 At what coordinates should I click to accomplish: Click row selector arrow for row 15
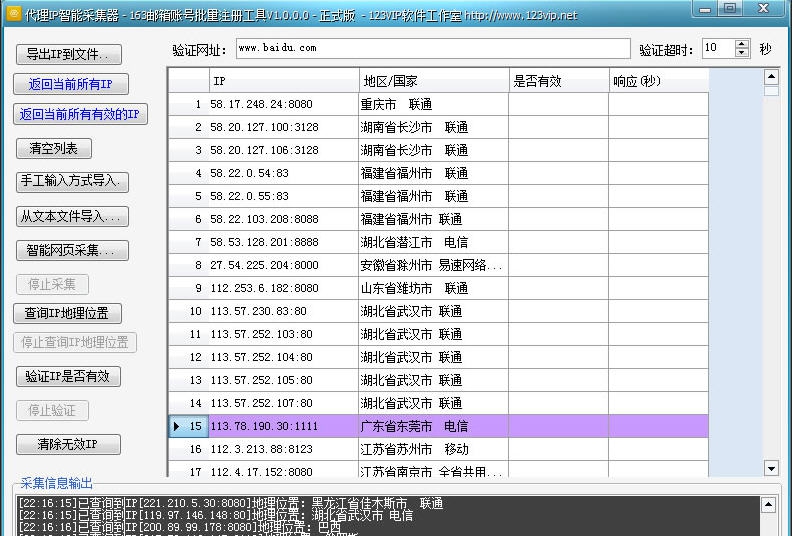coord(177,426)
